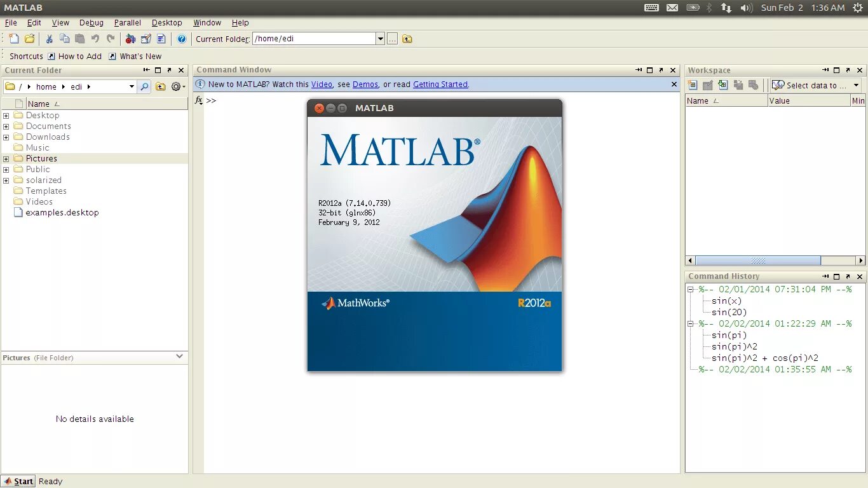Expand the solarized folder tree node

pos(6,180)
